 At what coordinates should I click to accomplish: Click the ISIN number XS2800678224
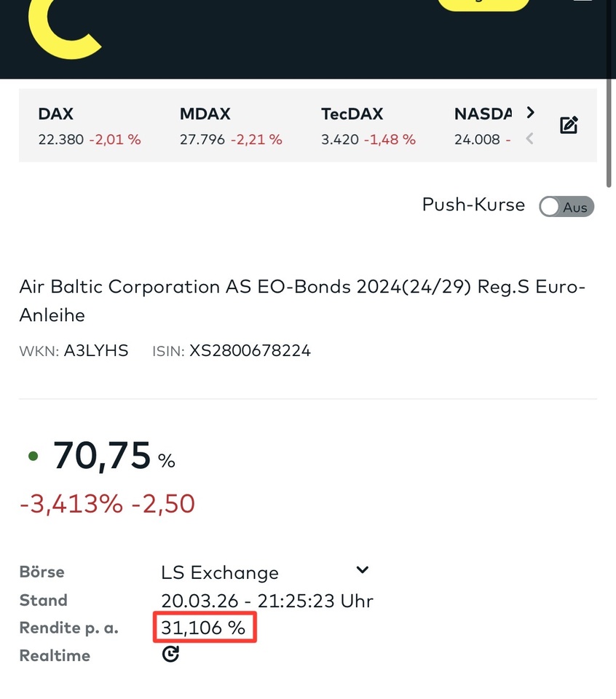point(250,351)
